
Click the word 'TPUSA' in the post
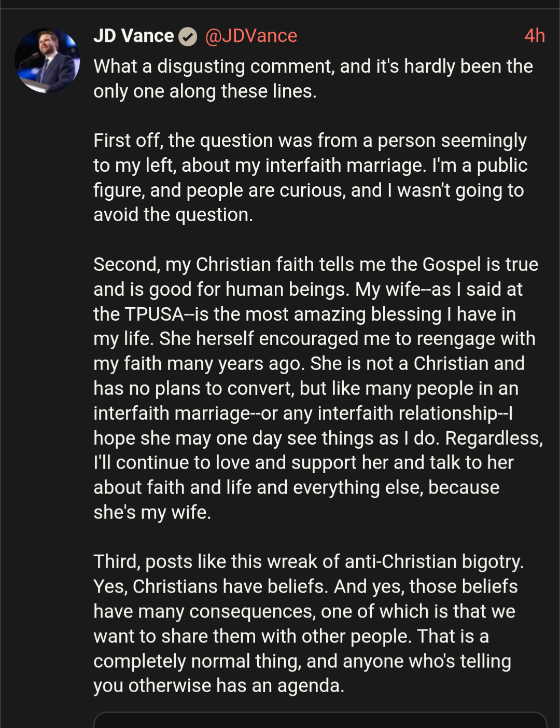(154, 314)
